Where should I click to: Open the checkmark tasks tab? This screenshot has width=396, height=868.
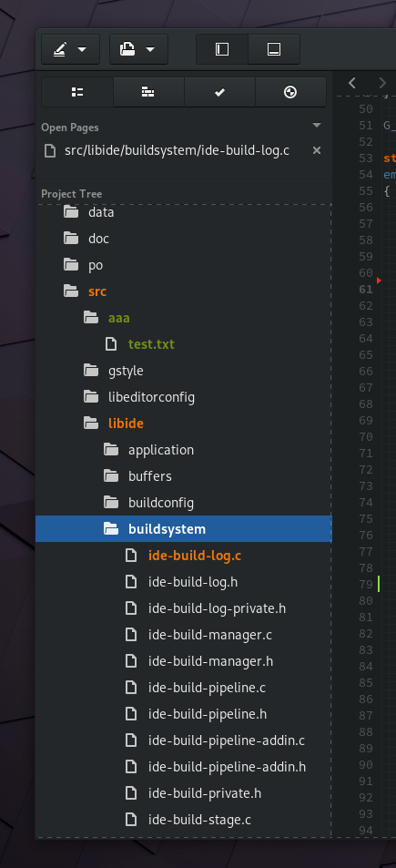click(219, 92)
